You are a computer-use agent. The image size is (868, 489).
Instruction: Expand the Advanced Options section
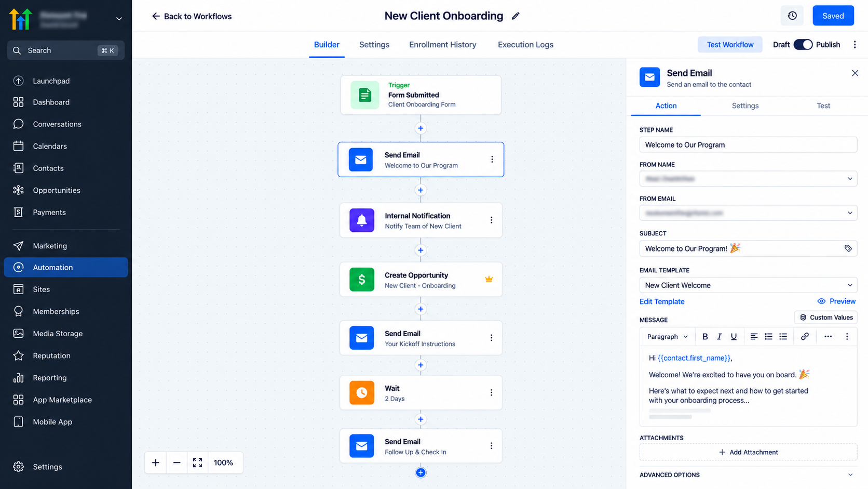(x=748, y=475)
